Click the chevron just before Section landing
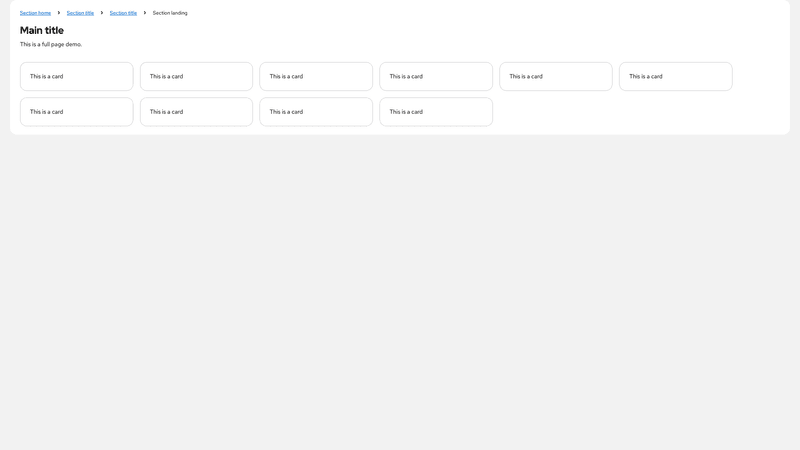The width and height of the screenshot is (800, 450). pyautogui.click(x=145, y=13)
